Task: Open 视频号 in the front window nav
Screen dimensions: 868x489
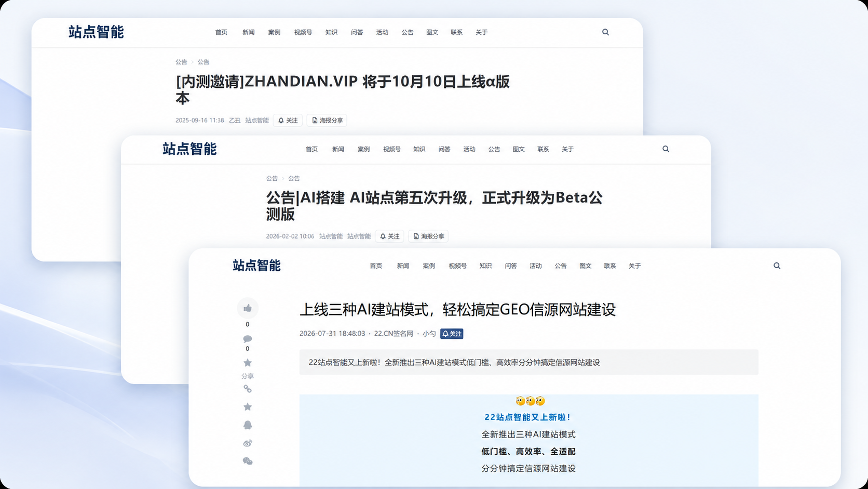Action: click(x=457, y=266)
